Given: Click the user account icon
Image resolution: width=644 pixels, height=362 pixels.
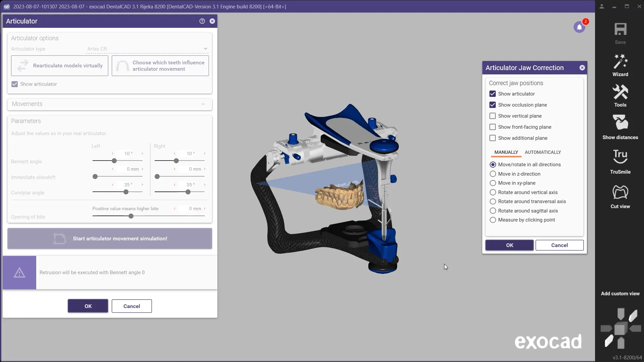Looking at the screenshot, I should point(602,6).
